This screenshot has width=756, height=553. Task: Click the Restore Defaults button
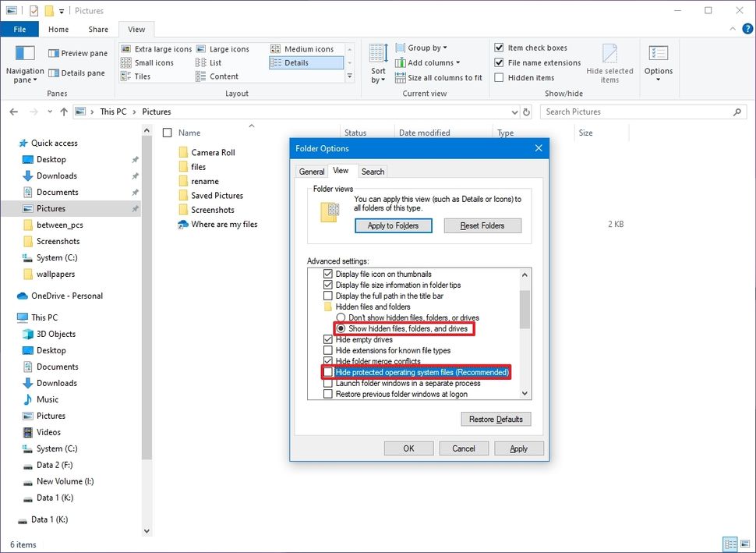pos(496,419)
